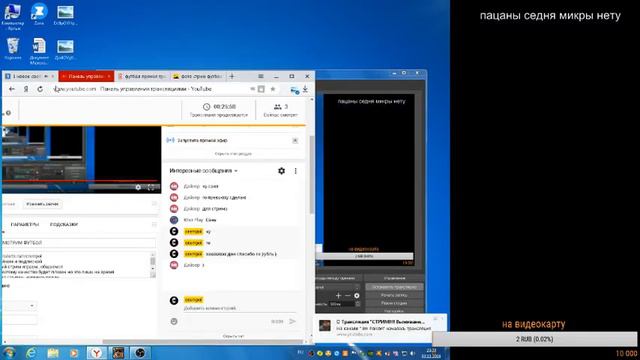Bookmark the page with the star icon
The image size is (640, 360).
pyautogui.click(x=273, y=89)
